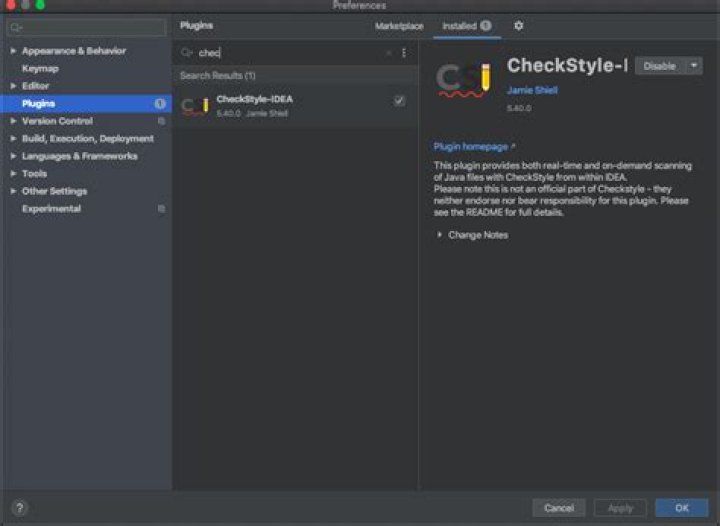Click the count badge on the Installed tab
Screen dimensions: 720x526
(x=485, y=26)
